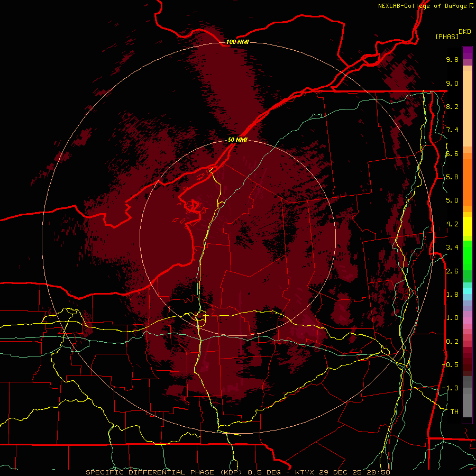The image size is (476, 476).
Task: Click the "100 NMI" range ring label
Action: pos(237,42)
